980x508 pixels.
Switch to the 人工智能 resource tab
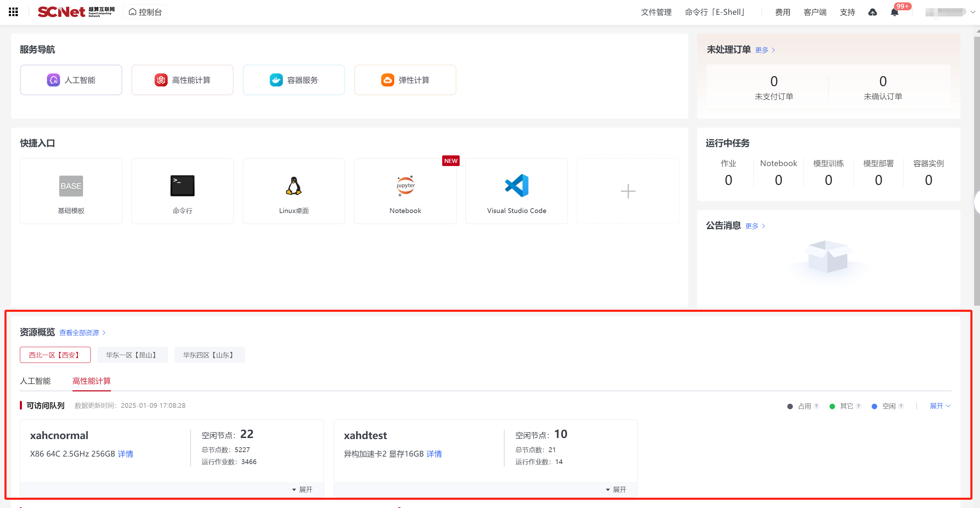click(x=35, y=381)
